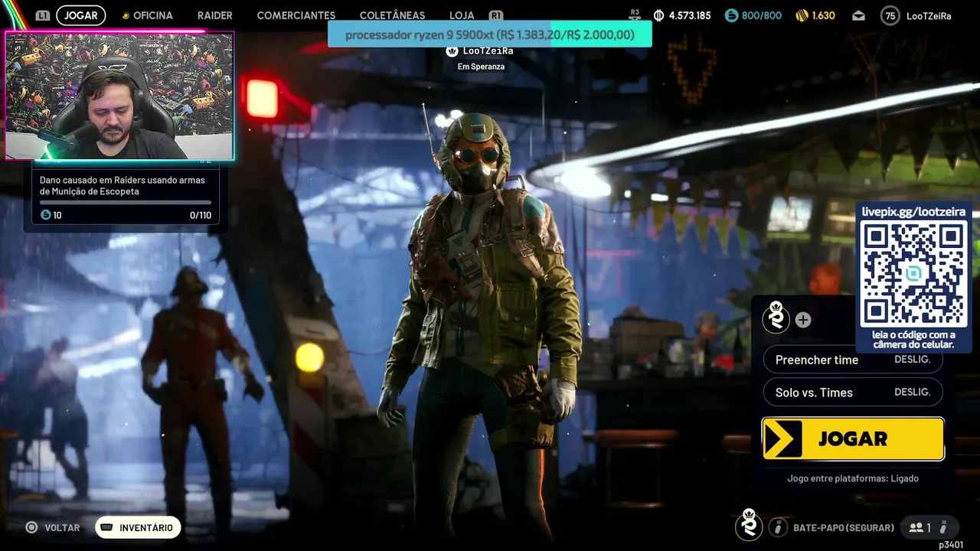Click the stick icon beside BATE-PAPO
This screenshot has width=980, height=551.
(x=778, y=527)
